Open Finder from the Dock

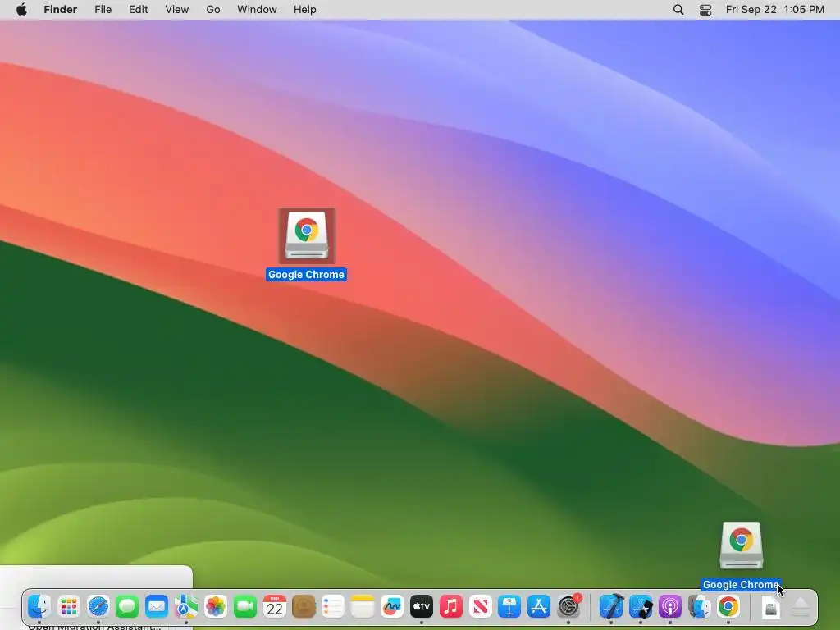[x=39, y=606]
